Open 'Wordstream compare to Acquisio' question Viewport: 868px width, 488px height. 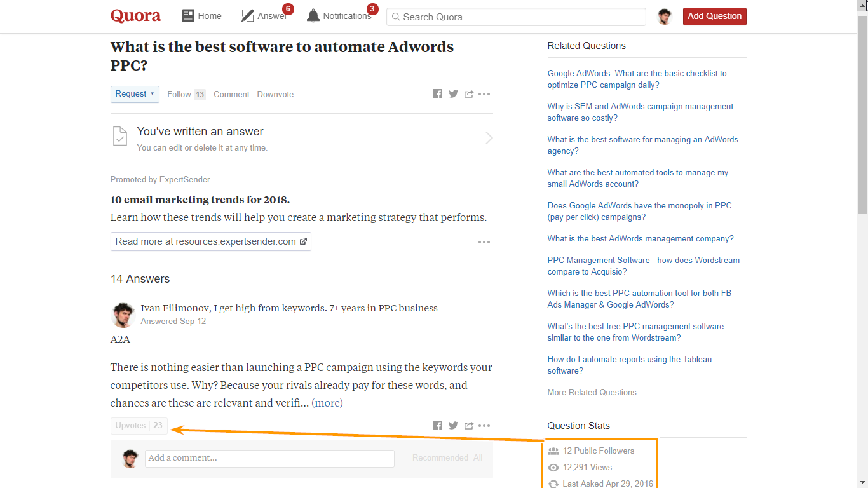pyautogui.click(x=644, y=266)
